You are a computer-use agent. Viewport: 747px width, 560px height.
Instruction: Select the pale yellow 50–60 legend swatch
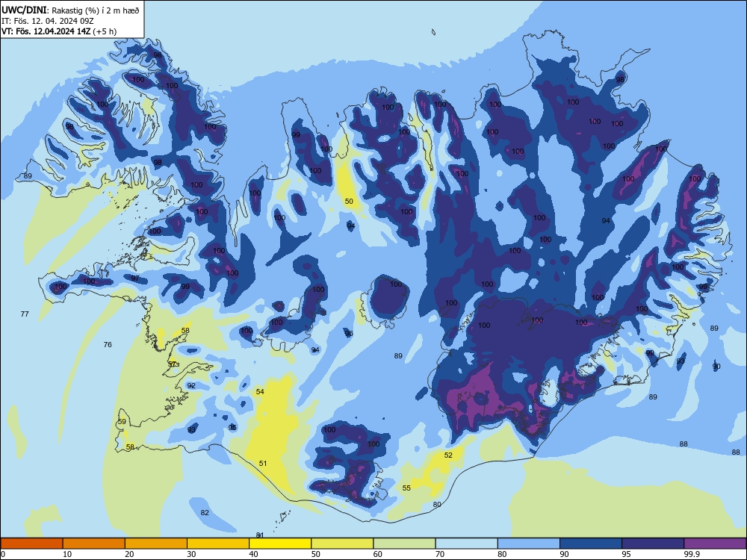point(342,544)
